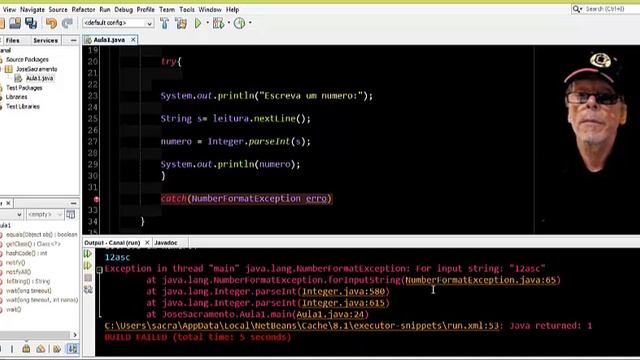Open Profile Project dropdown arrow
640x360 pixels.
click(250, 23)
